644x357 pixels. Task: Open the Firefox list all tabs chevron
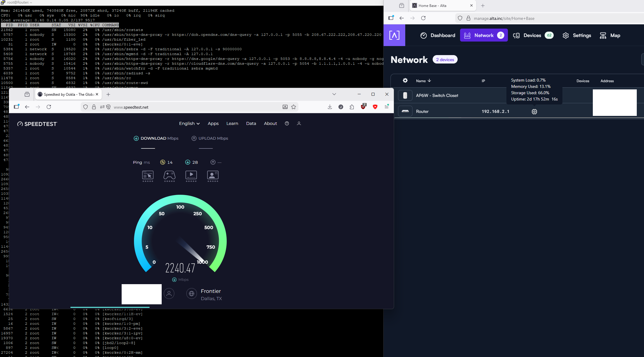[334, 94]
